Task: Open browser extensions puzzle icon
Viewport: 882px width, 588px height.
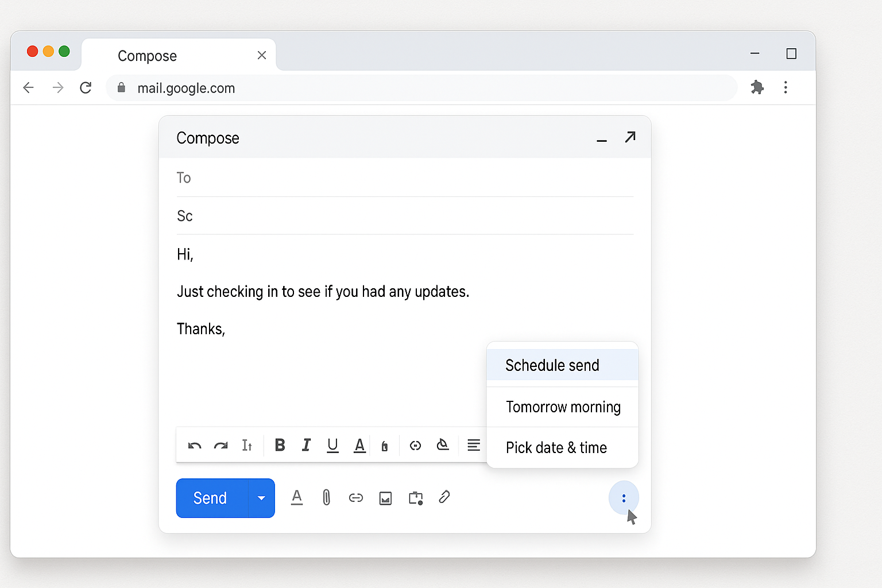Action: tap(757, 87)
